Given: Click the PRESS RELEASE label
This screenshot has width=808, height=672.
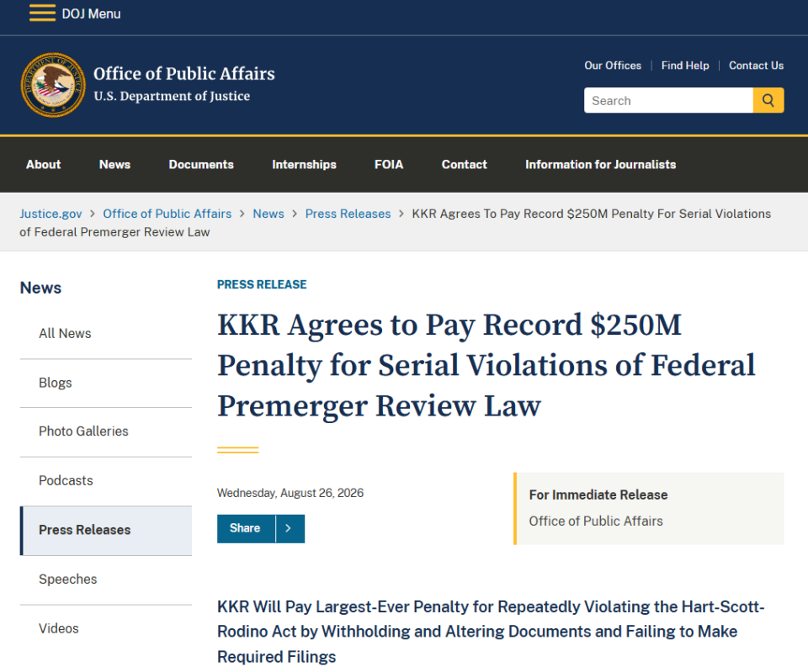Looking at the screenshot, I should coord(262,285).
